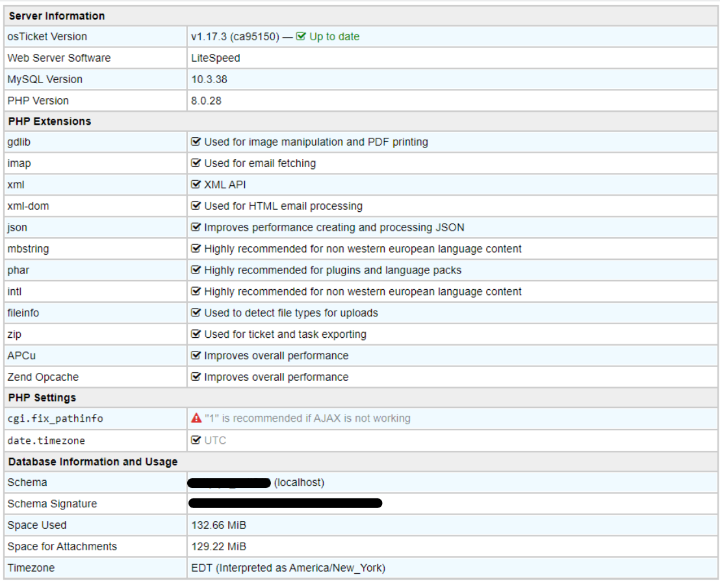Click the check icon in the gdlib row
720x588 pixels.
(196, 142)
